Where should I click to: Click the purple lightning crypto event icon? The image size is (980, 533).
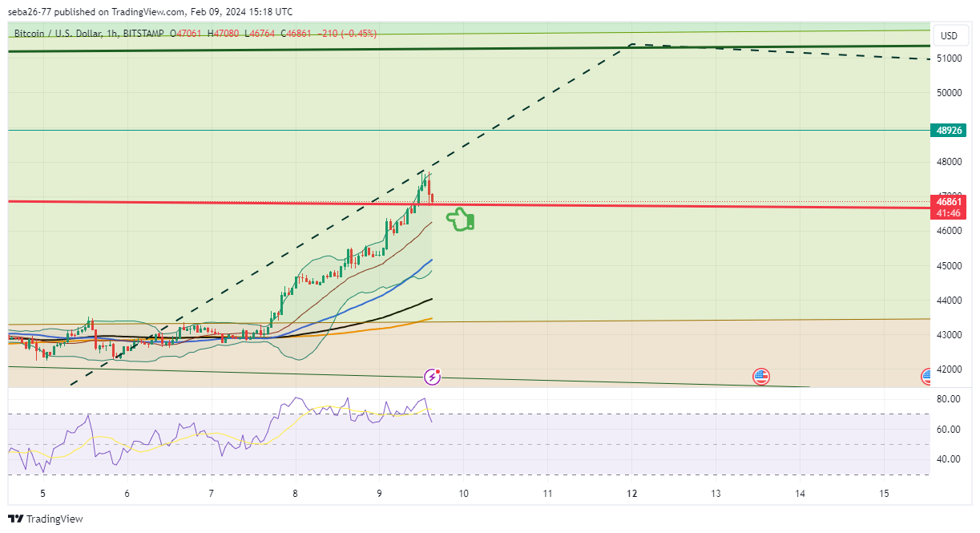(431, 376)
